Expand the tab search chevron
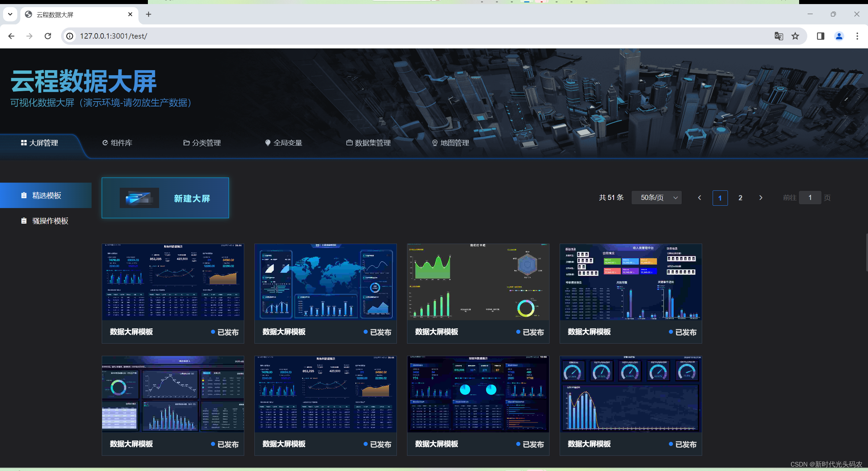Viewport: 868px width, 471px height. point(10,14)
